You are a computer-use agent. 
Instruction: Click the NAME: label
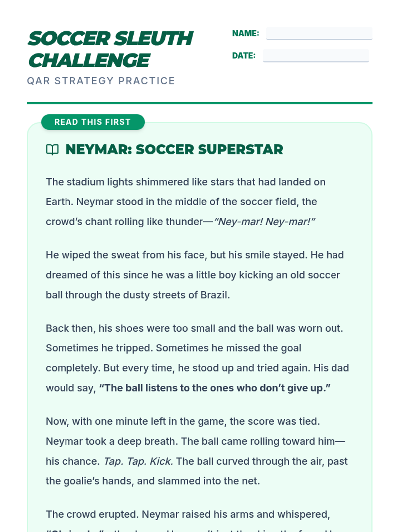click(x=245, y=33)
